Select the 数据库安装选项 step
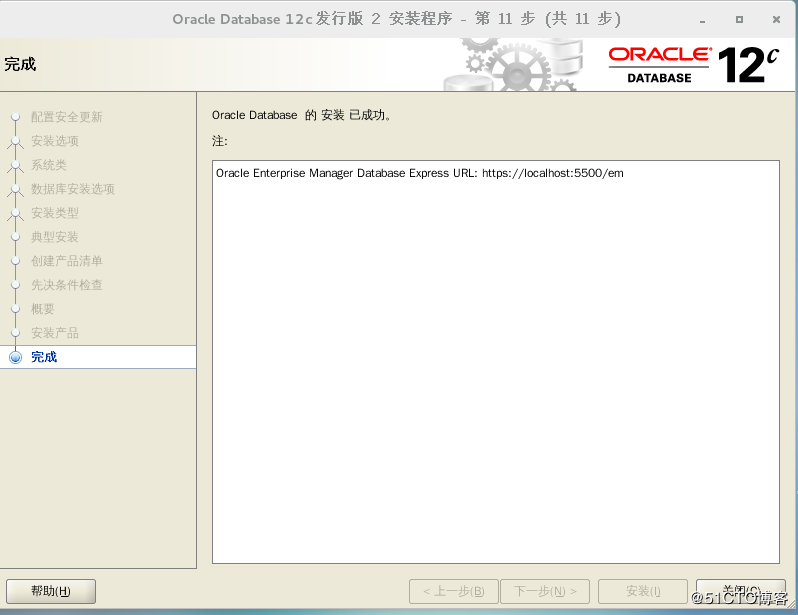The width and height of the screenshot is (798, 615). (x=73, y=189)
